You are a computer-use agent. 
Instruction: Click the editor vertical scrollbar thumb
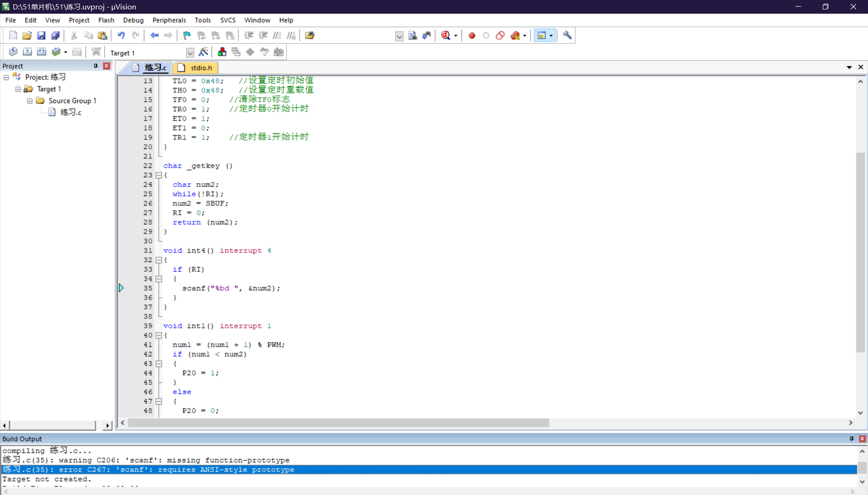[860, 252]
